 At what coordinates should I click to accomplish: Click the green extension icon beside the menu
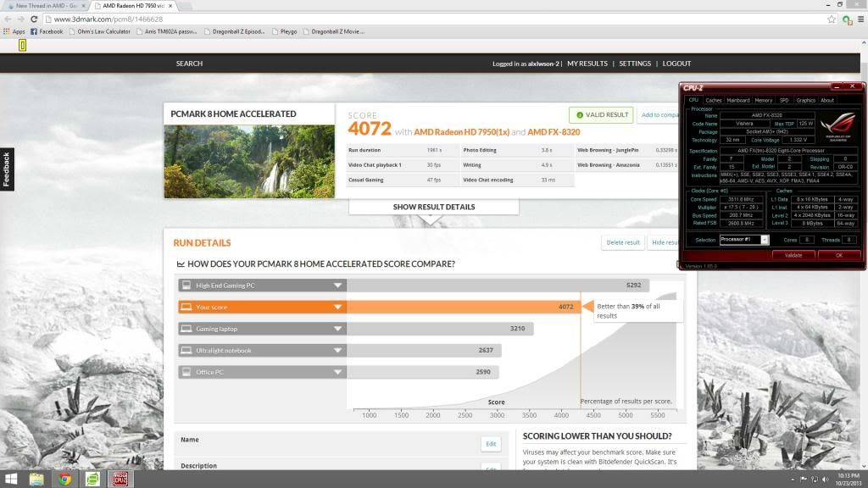click(x=847, y=20)
